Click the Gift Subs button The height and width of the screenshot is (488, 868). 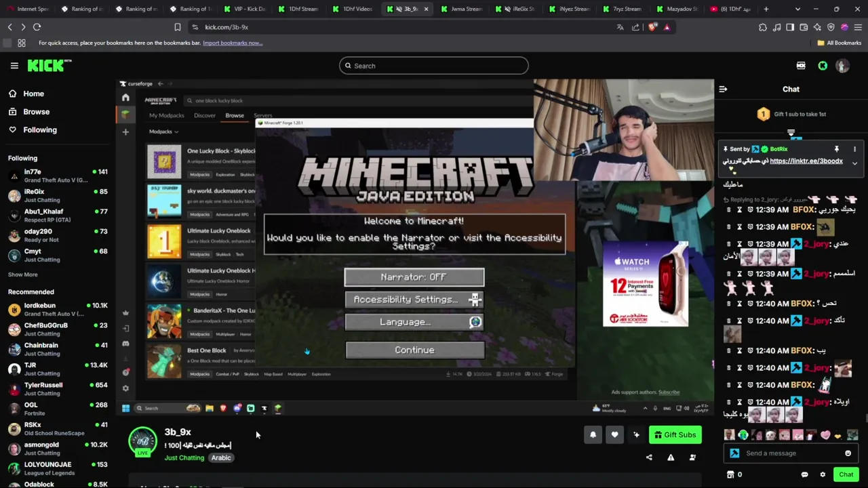675,435
